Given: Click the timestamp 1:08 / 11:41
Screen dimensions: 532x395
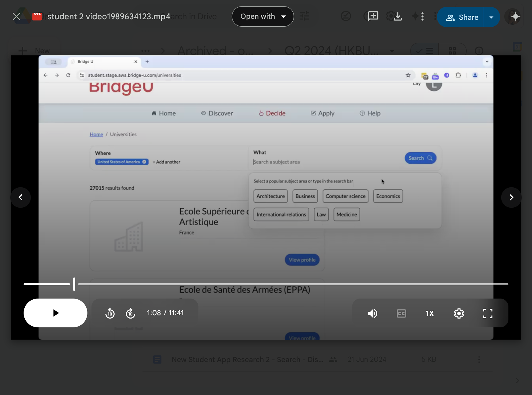Looking at the screenshot, I should (x=165, y=313).
